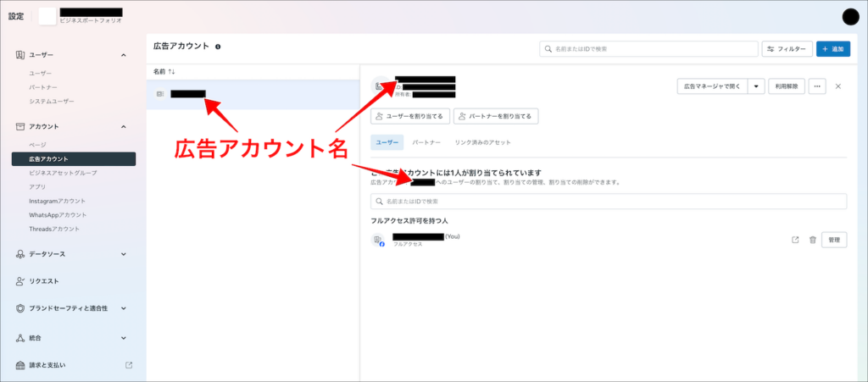
Task: Open パートナー in the sidebar
Action: (x=43, y=87)
